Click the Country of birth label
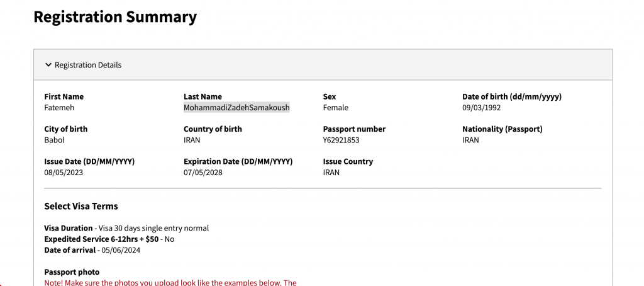The image size is (644, 286). (213, 129)
